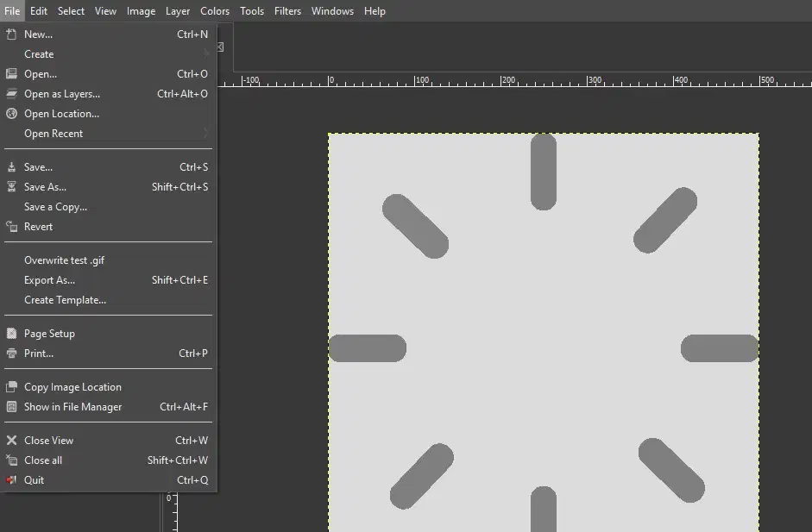
Task: Click the Page Setup icon
Action: [x=11, y=334]
